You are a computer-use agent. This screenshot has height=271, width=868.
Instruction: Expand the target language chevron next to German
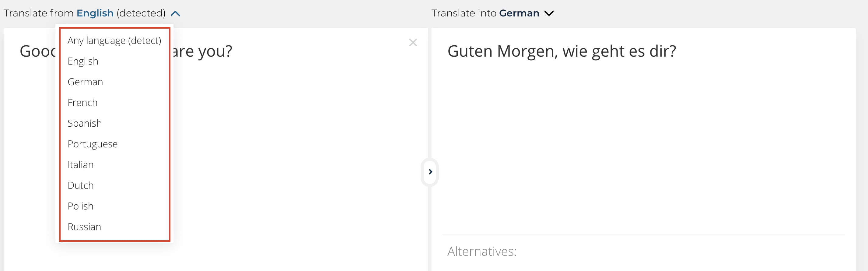pyautogui.click(x=549, y=13)
